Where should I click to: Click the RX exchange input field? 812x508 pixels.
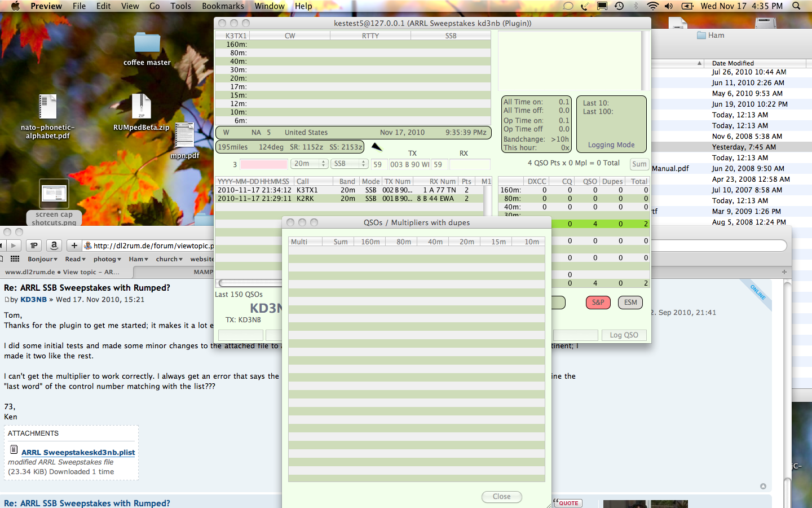click(x=470, y=164)
